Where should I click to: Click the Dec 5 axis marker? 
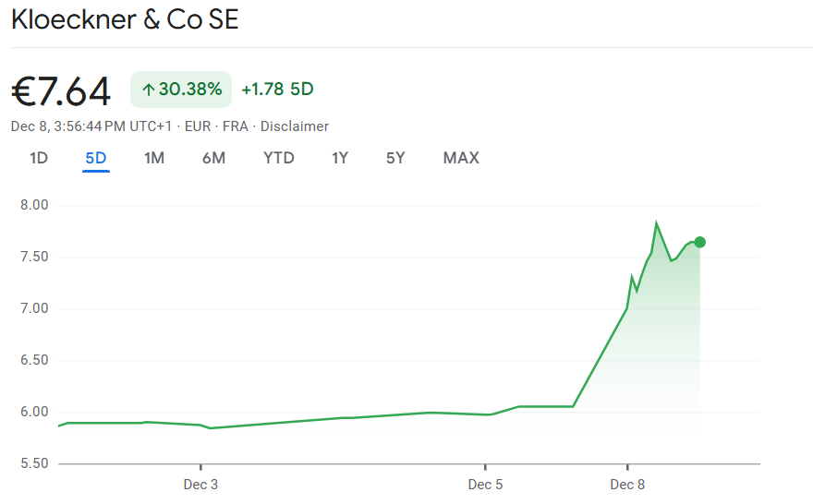tap(485, 484)
